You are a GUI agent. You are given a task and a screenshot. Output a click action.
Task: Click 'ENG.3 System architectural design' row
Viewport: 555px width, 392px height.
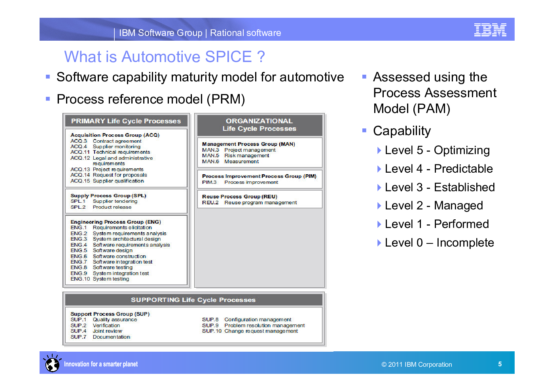(x=116, y=239)
